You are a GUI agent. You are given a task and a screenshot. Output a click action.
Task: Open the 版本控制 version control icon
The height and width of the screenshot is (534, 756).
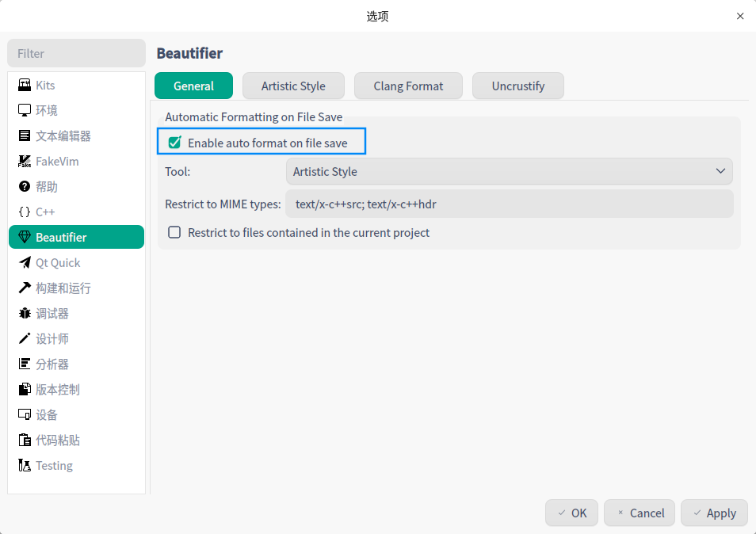pos(25,390)
